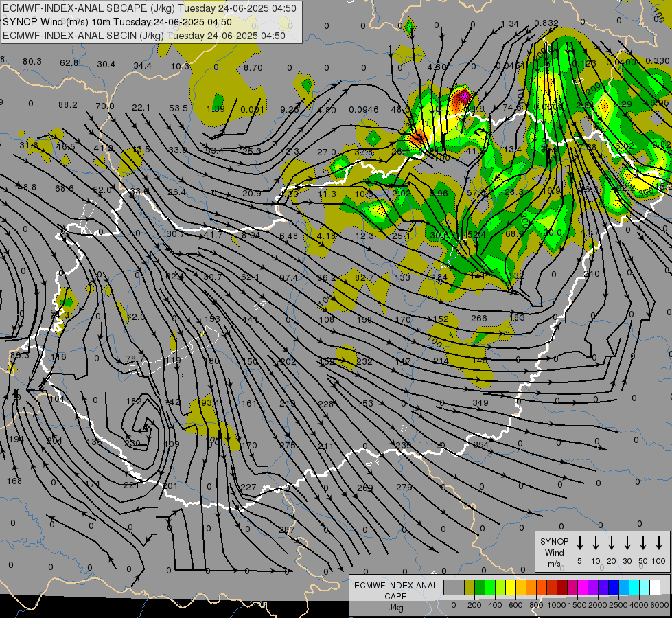Click the map value 97.4

coord(288,278)
